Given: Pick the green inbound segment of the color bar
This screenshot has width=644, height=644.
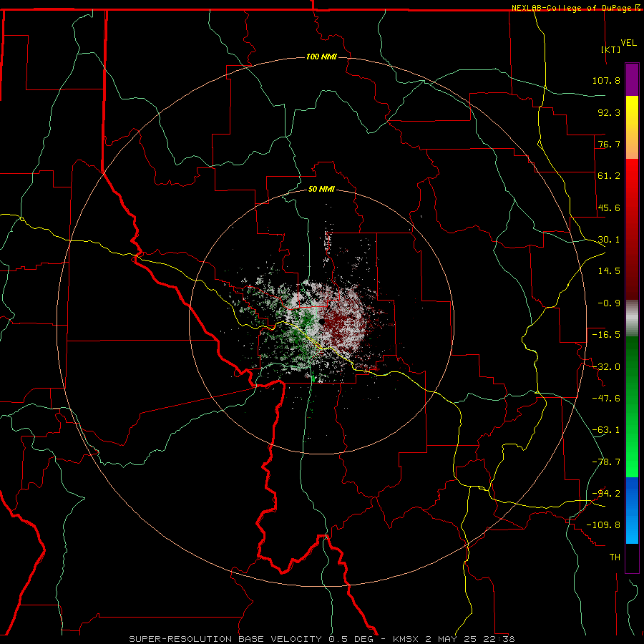Looking at the screenshot, I should coord(632,406).
